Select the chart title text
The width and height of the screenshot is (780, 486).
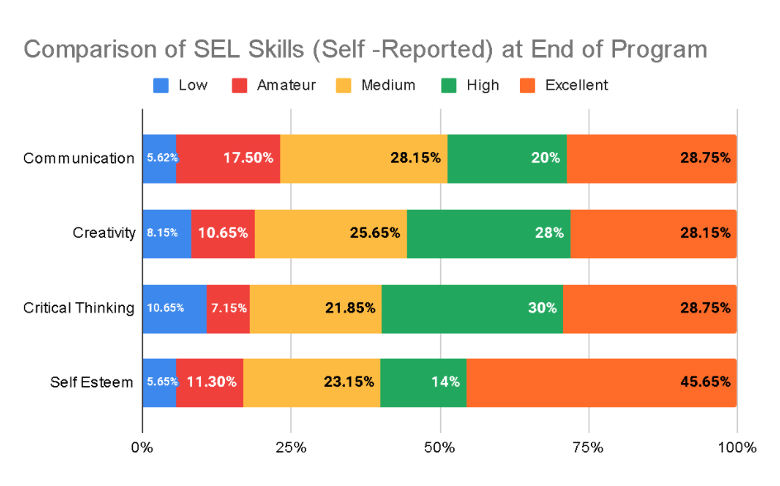(x=365, y=49)
